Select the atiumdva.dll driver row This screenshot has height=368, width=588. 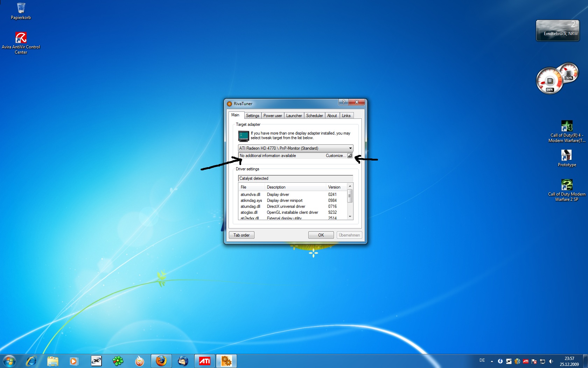click(x=293, y=195)
